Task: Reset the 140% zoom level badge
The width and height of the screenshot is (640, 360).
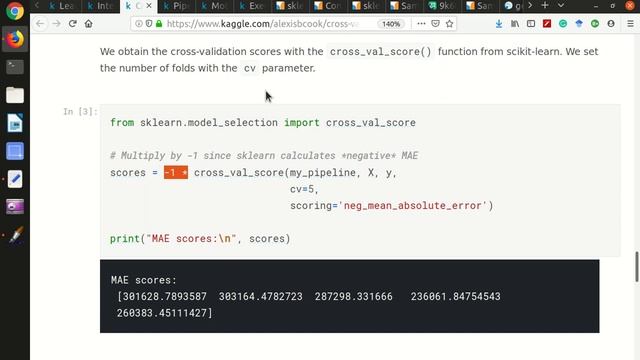Action: (391, 24)
